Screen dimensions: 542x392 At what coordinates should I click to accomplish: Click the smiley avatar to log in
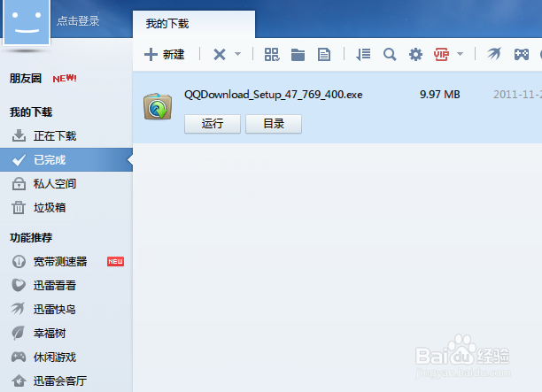(x=27, y=21)
